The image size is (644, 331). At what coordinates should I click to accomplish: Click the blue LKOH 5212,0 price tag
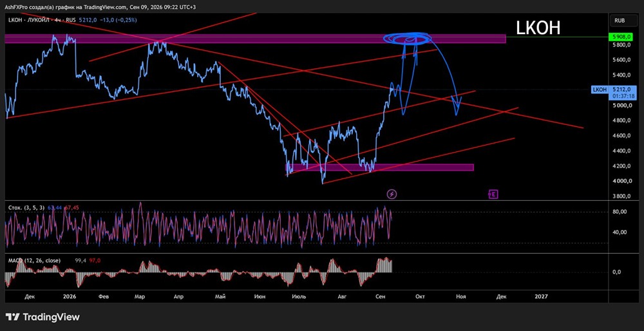point(613,92)
